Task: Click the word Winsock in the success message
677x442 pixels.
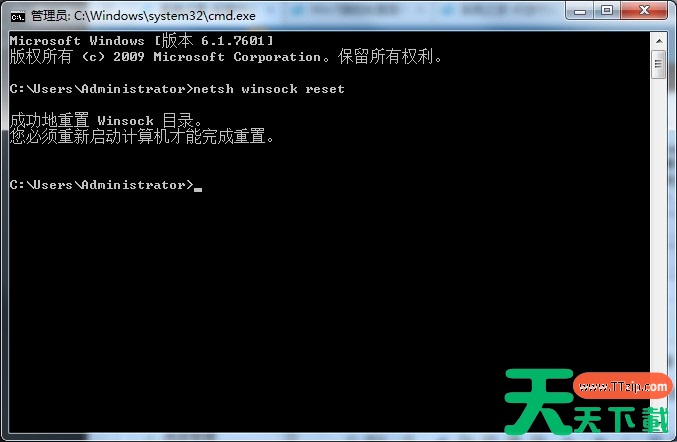Action: click(x=125, y=121)
